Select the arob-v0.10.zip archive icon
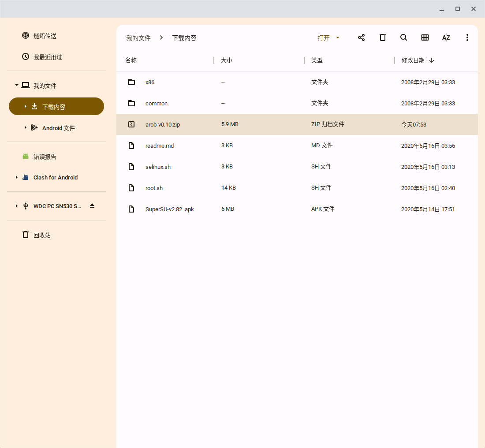 tap(131, 124)
